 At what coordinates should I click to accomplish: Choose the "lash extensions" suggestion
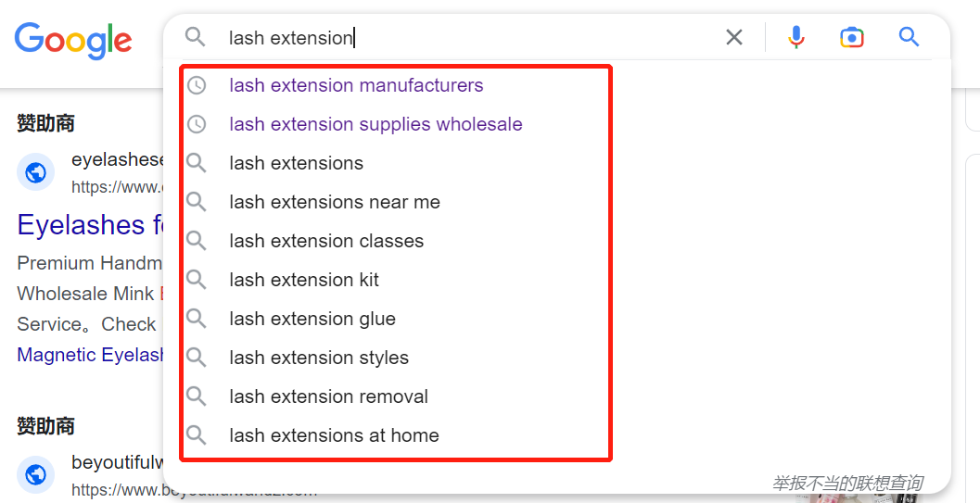pos(296,163)
